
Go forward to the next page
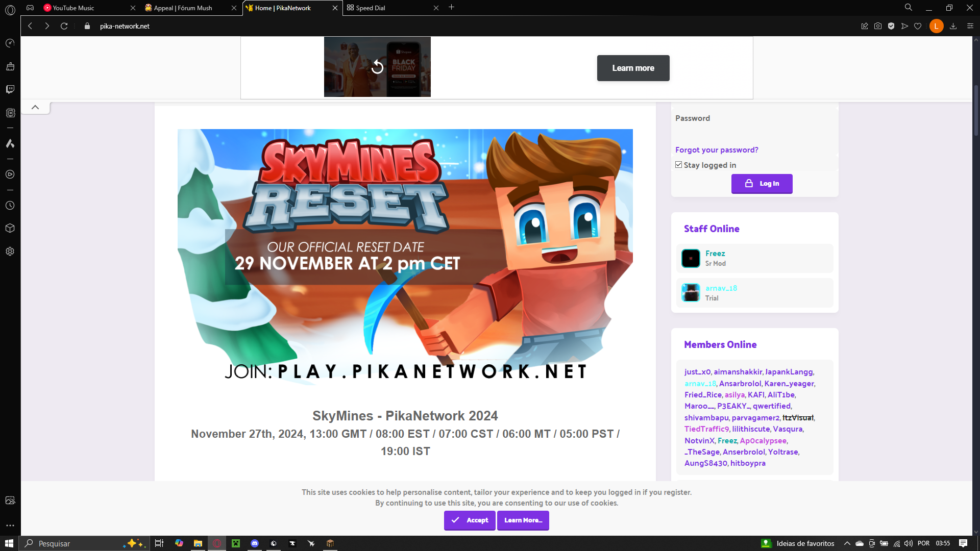(x=47, y=26)
